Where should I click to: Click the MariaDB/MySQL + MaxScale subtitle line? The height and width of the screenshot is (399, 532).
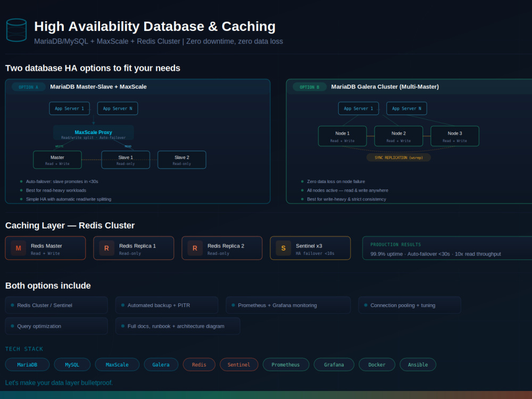[x=159, y=41]
